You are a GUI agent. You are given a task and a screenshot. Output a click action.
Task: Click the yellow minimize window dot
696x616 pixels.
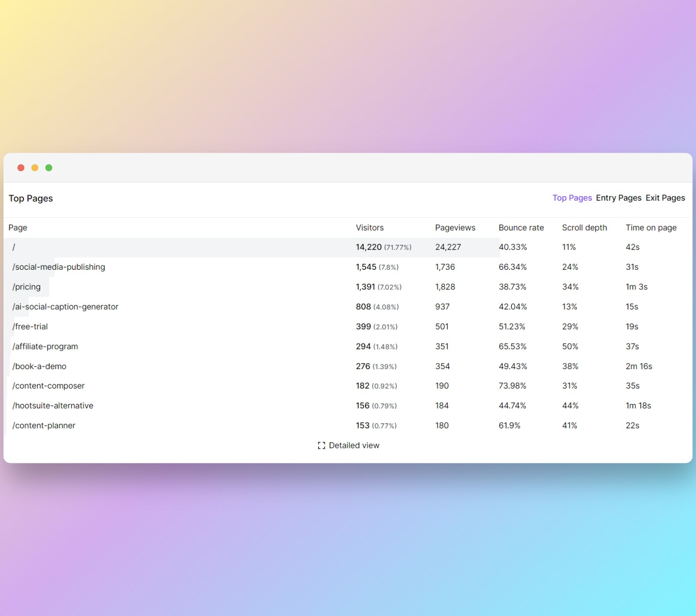[x=35, y=168]
